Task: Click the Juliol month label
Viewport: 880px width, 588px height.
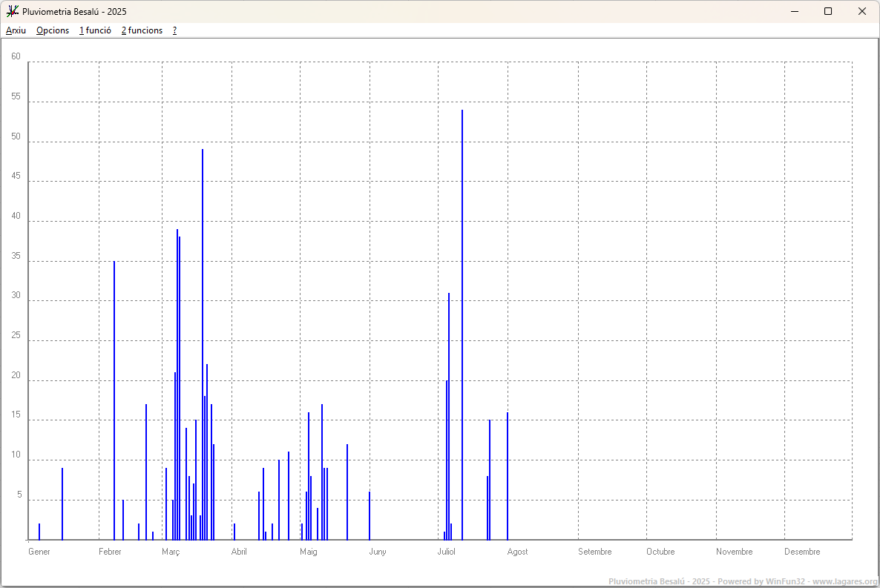Action: pos(447,552)
